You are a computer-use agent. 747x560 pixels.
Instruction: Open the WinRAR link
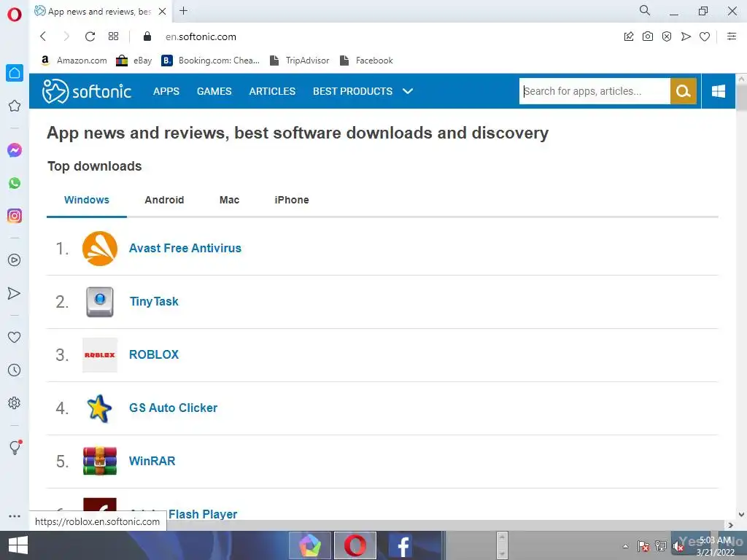pyautogui.click(x=152, y=461)
